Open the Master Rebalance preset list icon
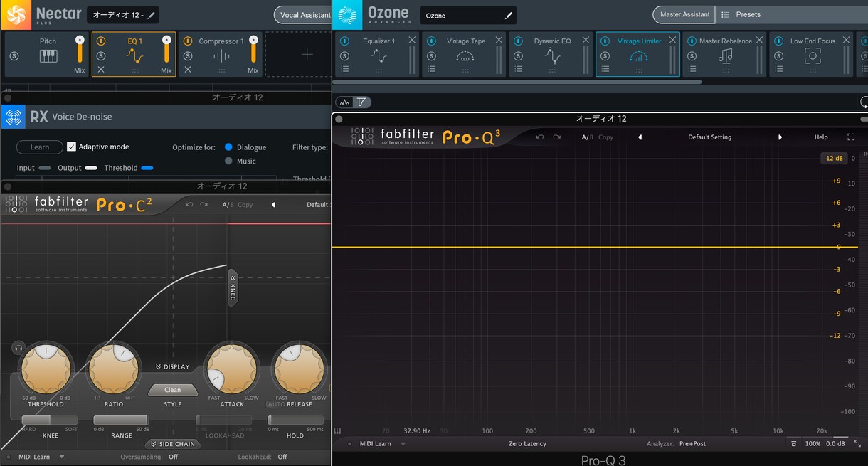 (x=692, y=69)
